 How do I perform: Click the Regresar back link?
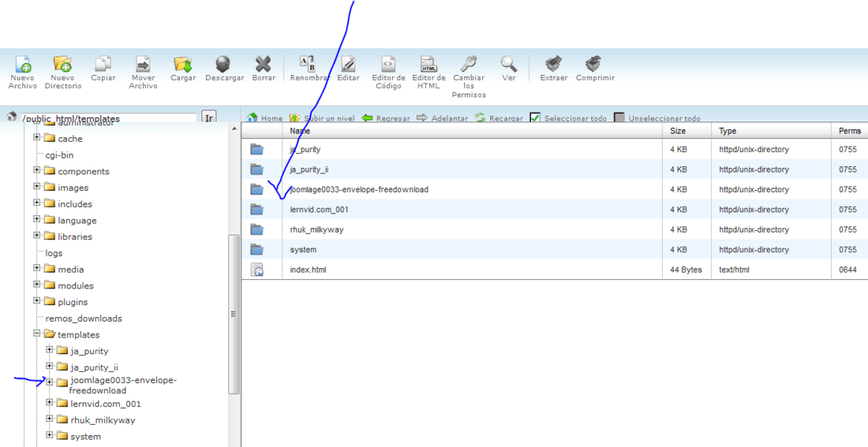click(386, 117)
